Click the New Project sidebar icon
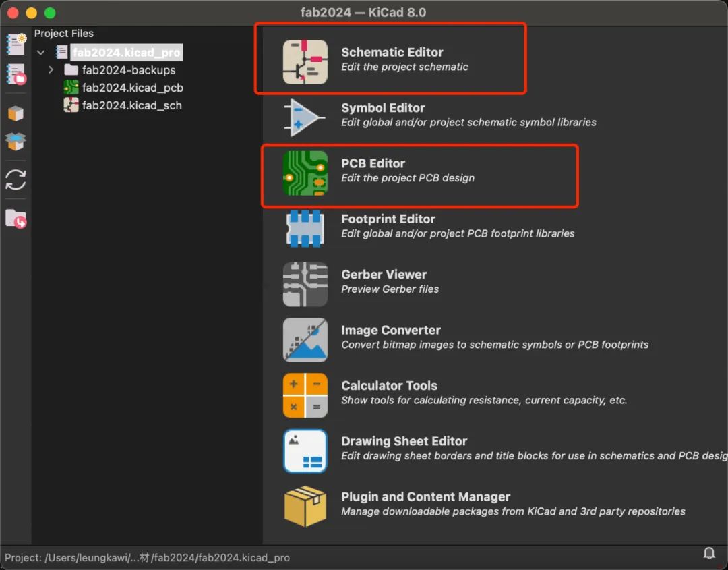Screen dimensions: 728x570 coord(16,44)
